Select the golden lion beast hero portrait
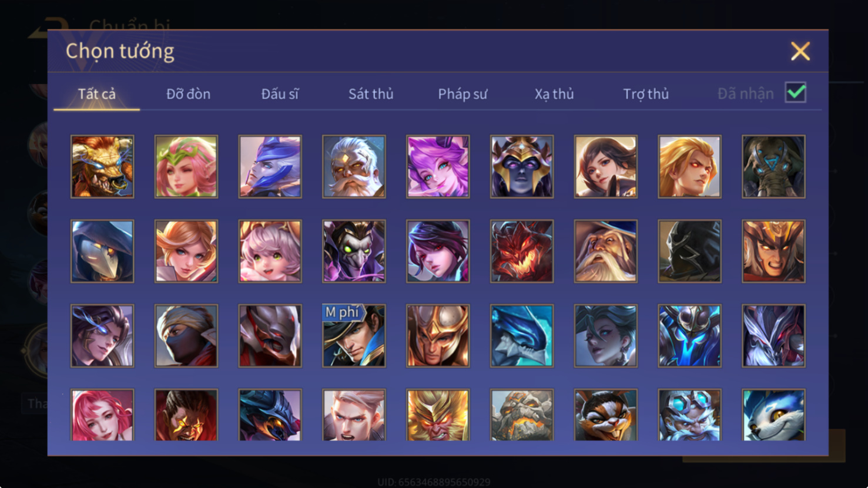 point(102,167)
